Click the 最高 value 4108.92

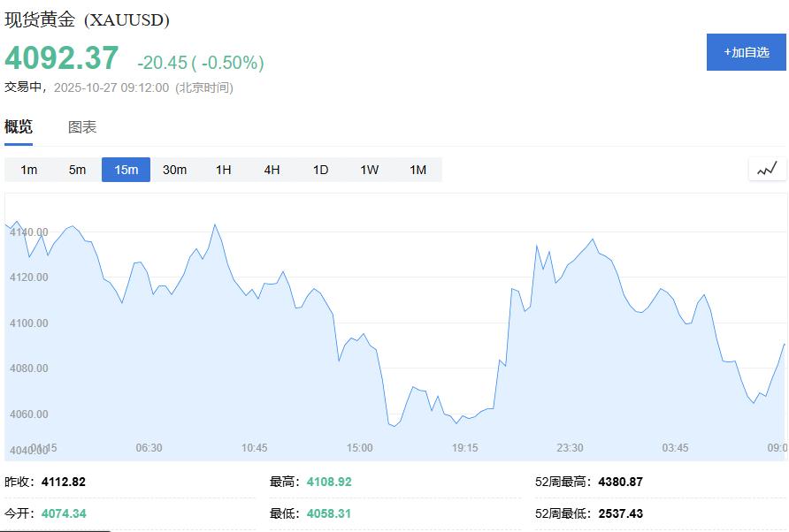tap(329, 482)
